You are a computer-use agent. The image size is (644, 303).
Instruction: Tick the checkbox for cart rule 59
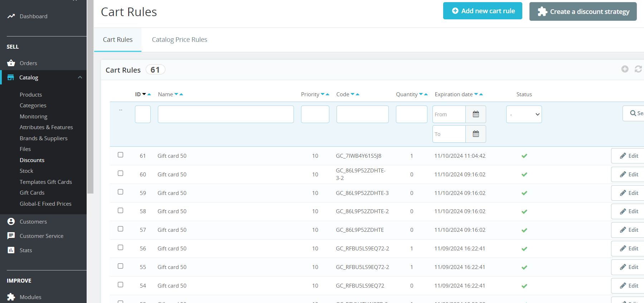coord(121,192)
